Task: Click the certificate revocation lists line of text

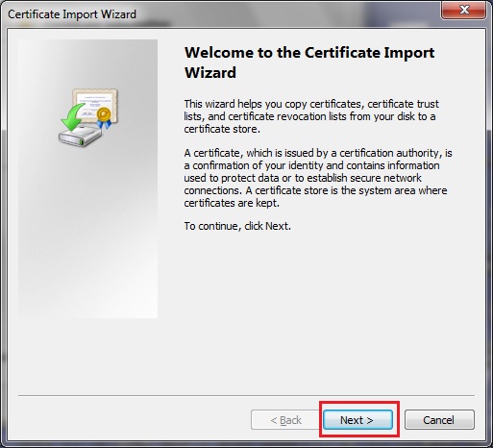Action: (x=309, y=116)
